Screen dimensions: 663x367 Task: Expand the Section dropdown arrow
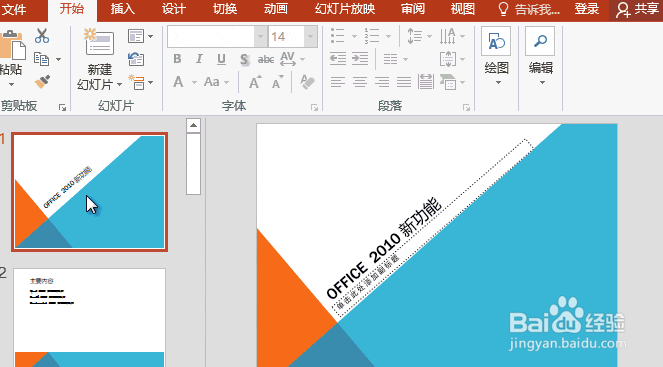(x=151, y=82)
